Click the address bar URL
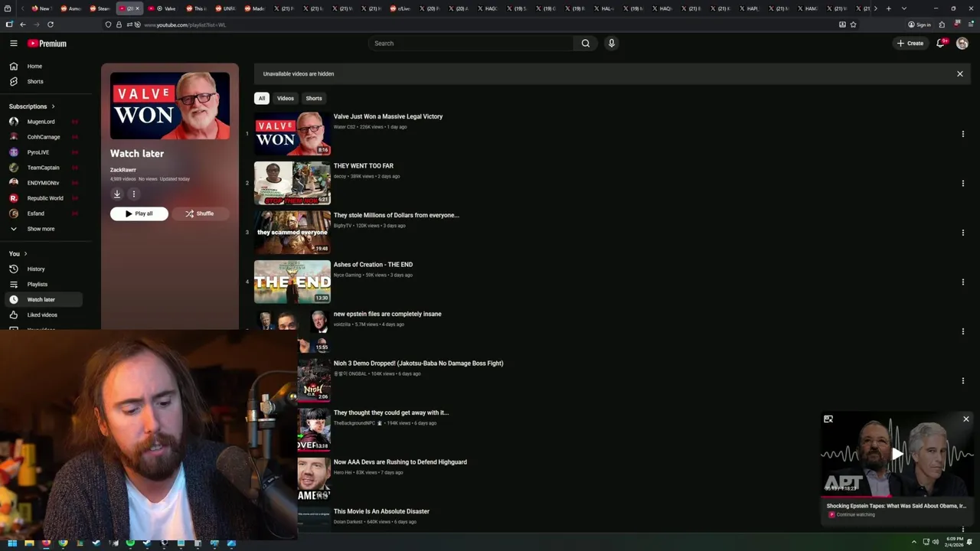Viewport: 980px width, 551px height. [x=185, y=24]
